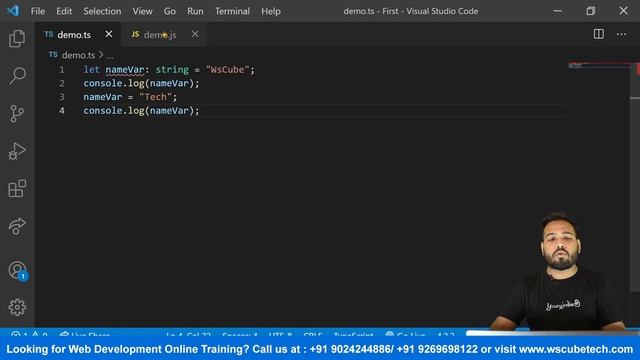The image size is (640, 360).
Task: Open the Terminal menu
Action: (232, 11)
